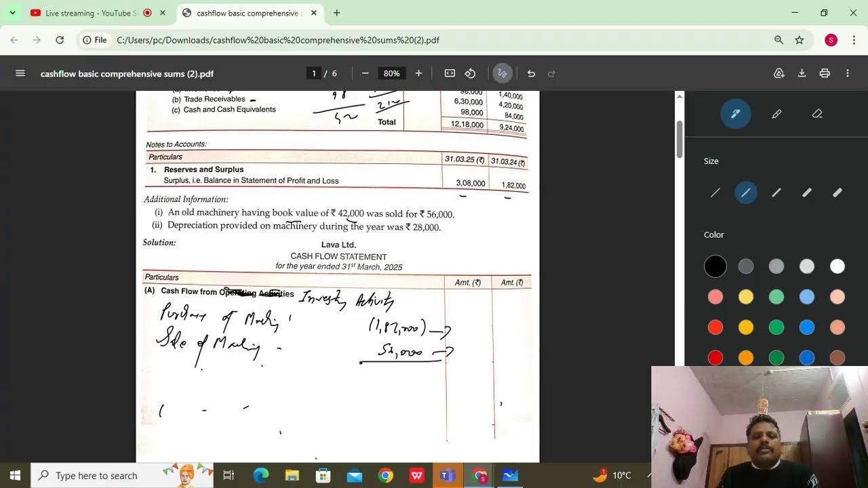Choose the thinnest pen size

(715, 193)
